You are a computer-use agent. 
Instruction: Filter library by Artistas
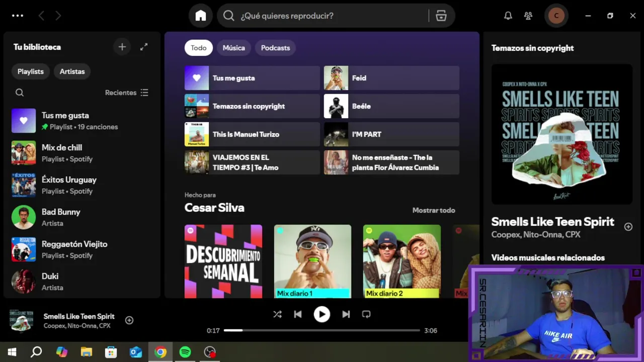coord(72,71)
